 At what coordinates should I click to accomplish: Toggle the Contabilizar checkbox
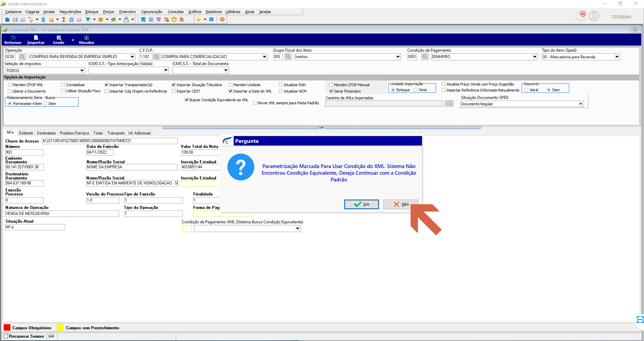coord(63,85)
